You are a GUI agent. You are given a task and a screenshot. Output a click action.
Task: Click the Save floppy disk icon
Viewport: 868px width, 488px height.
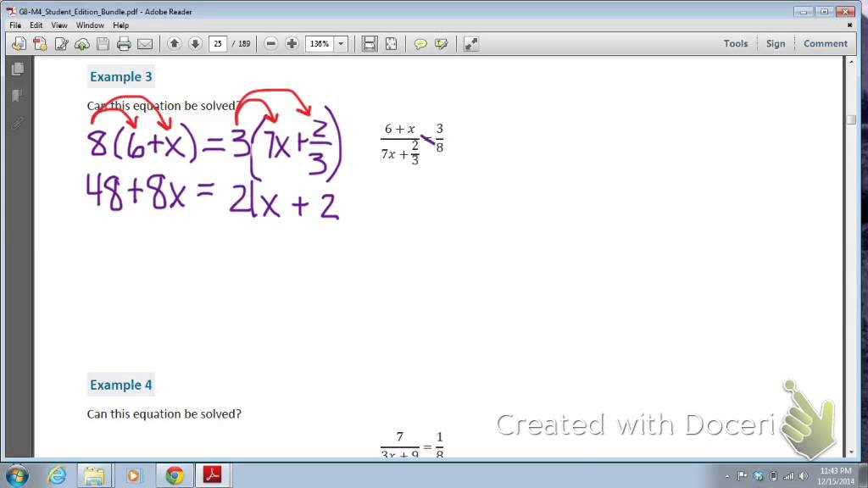point(103,44)
